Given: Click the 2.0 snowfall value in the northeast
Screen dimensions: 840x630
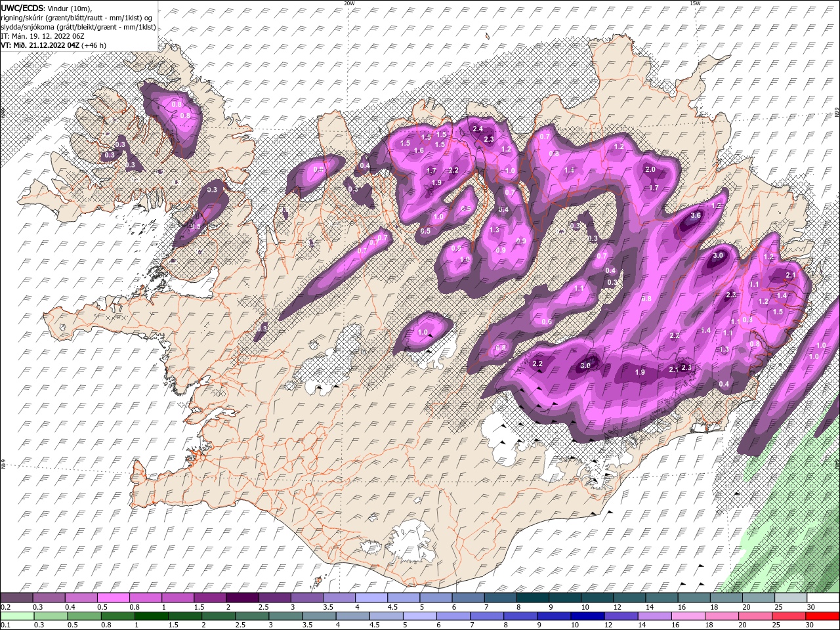Looking at the screenshot, I should tap(650, 169).
